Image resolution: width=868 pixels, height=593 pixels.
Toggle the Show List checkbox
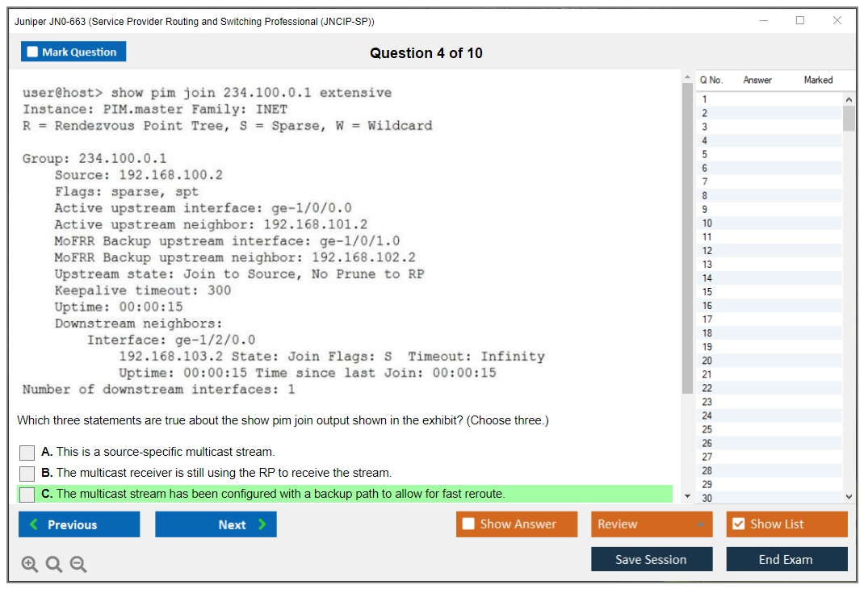[738, 524]
